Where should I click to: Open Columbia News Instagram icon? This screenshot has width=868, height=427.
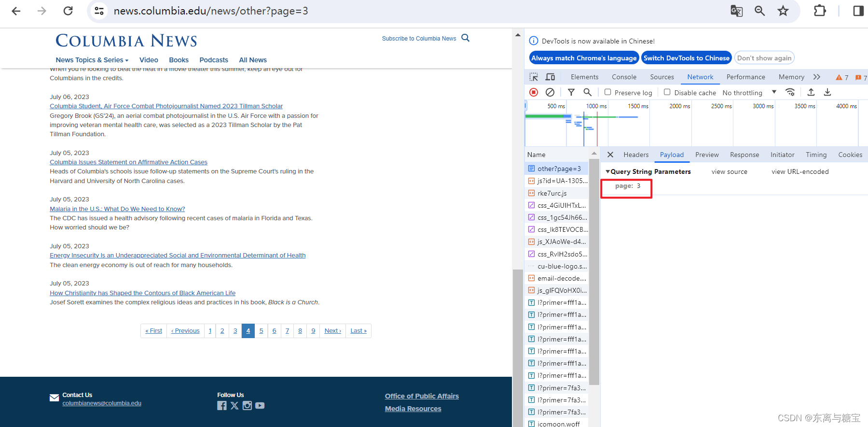247,406
